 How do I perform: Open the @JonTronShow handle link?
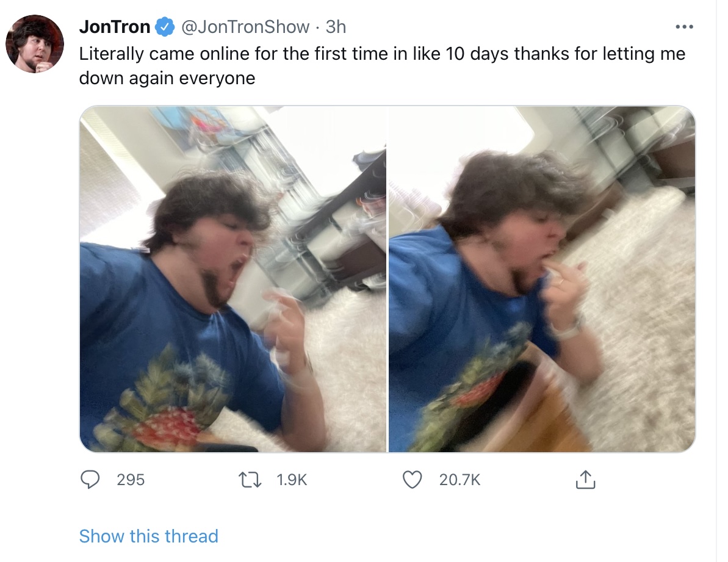pos(245,27)
